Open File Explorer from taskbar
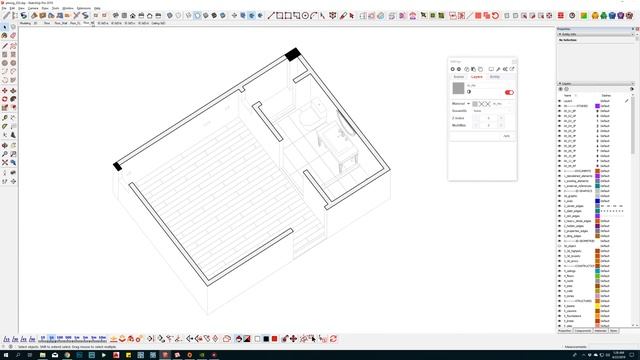The width and height of the screenshot is (640, 360). click(42, 355)
